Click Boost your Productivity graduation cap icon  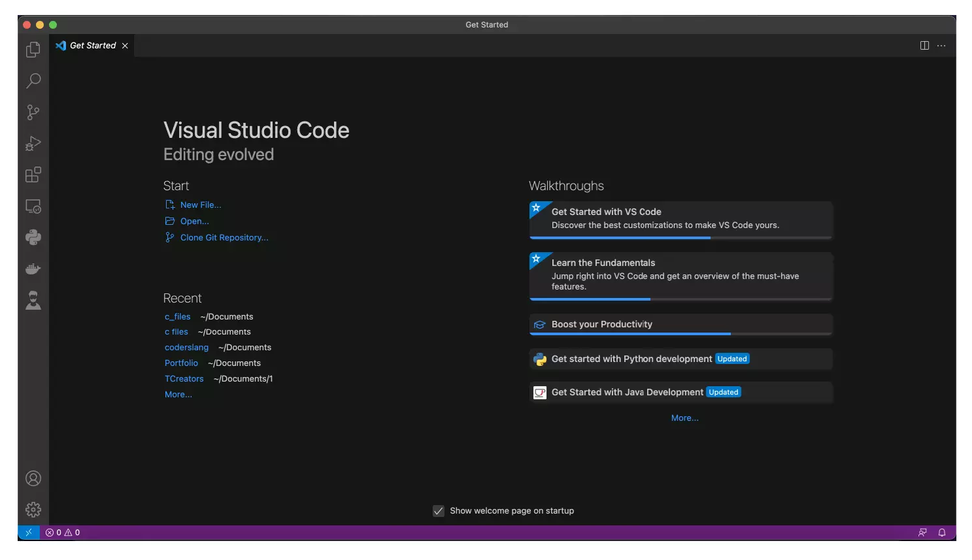tap(540, 325)
